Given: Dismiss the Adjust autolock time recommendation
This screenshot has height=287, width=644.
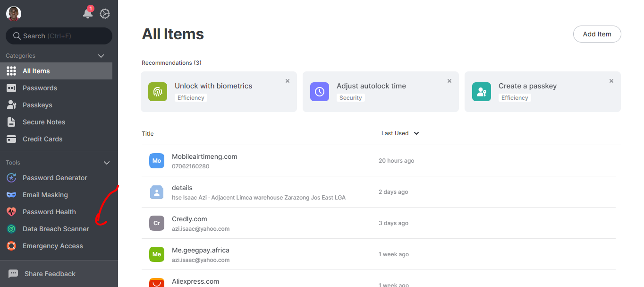Looking at the screenshot, I should [x=449, y=81].
